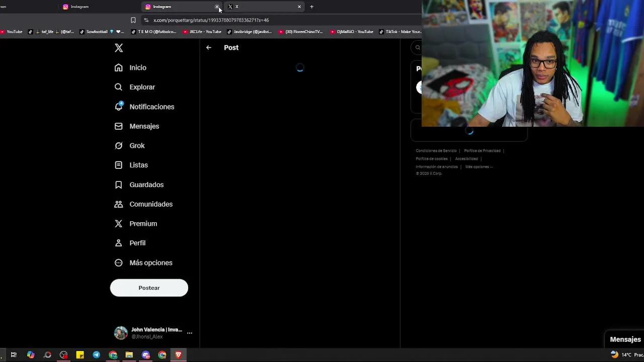Open taf_life TikTok bookmark
Image resolution: width=644 pixels, height=362 pixels.
[50, 32]
